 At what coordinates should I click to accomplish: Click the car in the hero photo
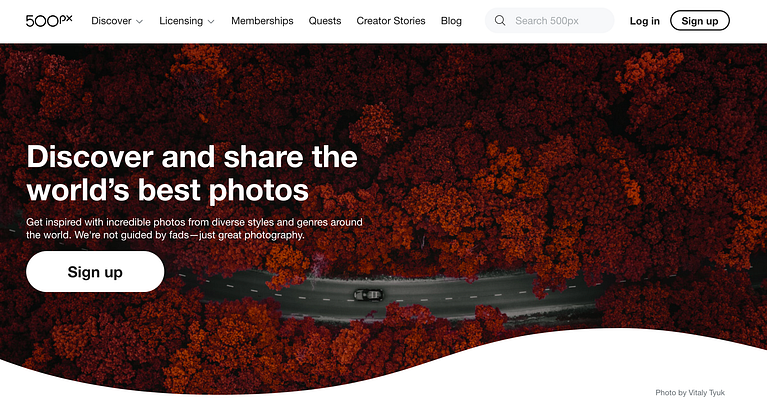click(x=368, y=295)
